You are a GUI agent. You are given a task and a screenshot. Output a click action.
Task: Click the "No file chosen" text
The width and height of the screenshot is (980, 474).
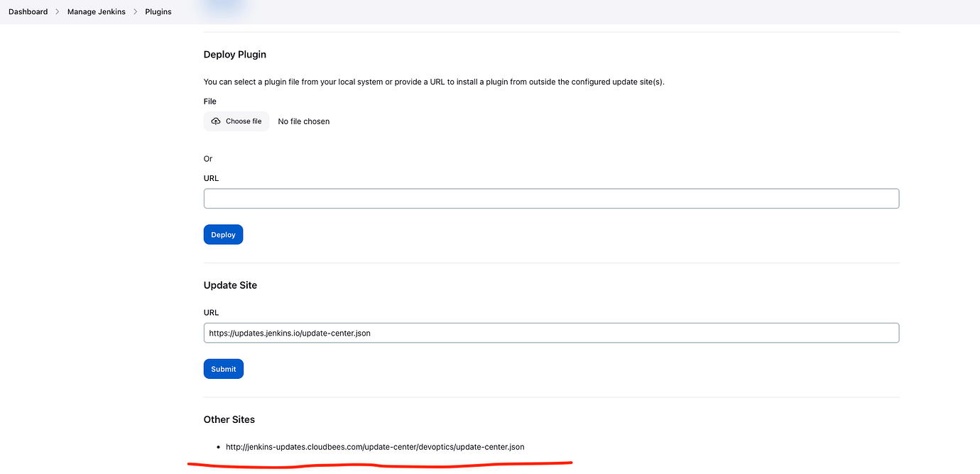click(x=304, y=121)
